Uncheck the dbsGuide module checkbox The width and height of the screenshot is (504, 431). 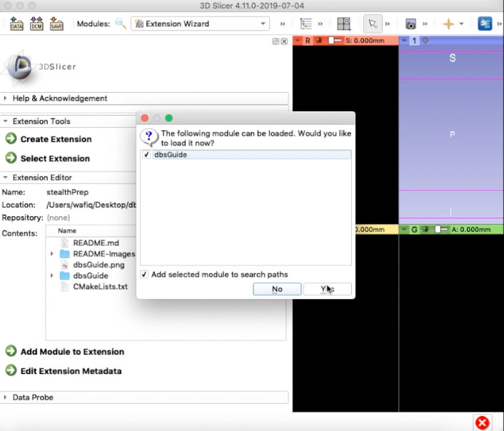pos(146,155)
